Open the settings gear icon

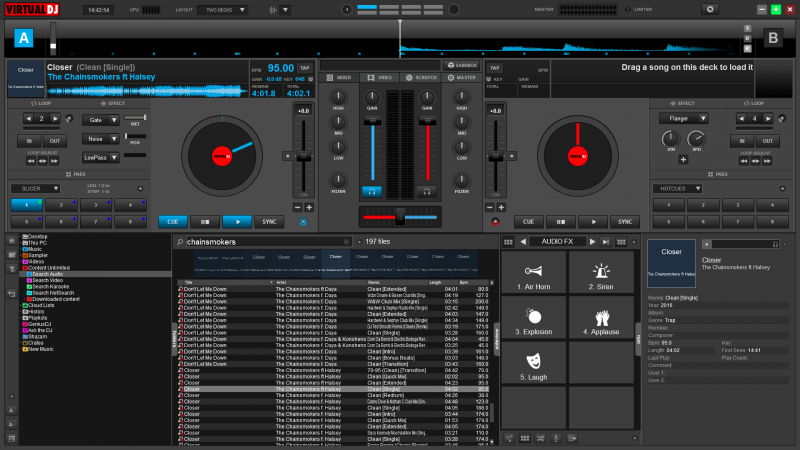[x=711, y=9]
